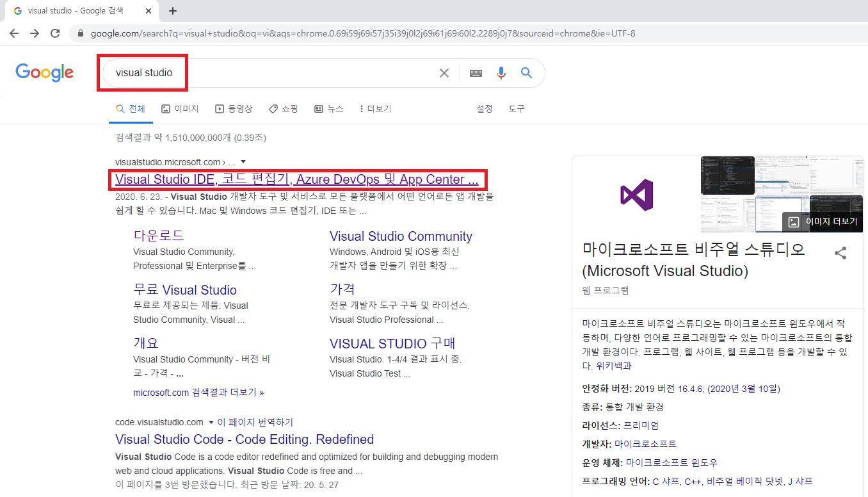Expand the 더보기 menu
Viewport: 868px width, 497px height.
(376, 109)
